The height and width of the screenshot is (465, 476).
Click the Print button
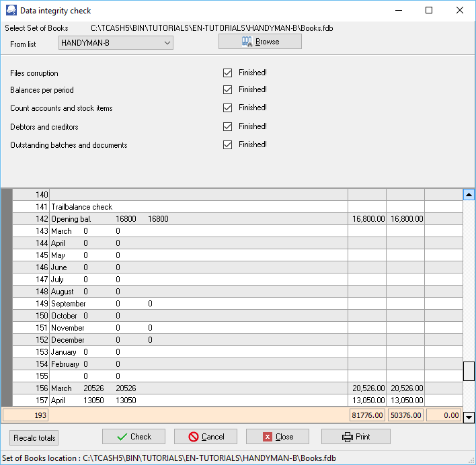tap(356, 437)
